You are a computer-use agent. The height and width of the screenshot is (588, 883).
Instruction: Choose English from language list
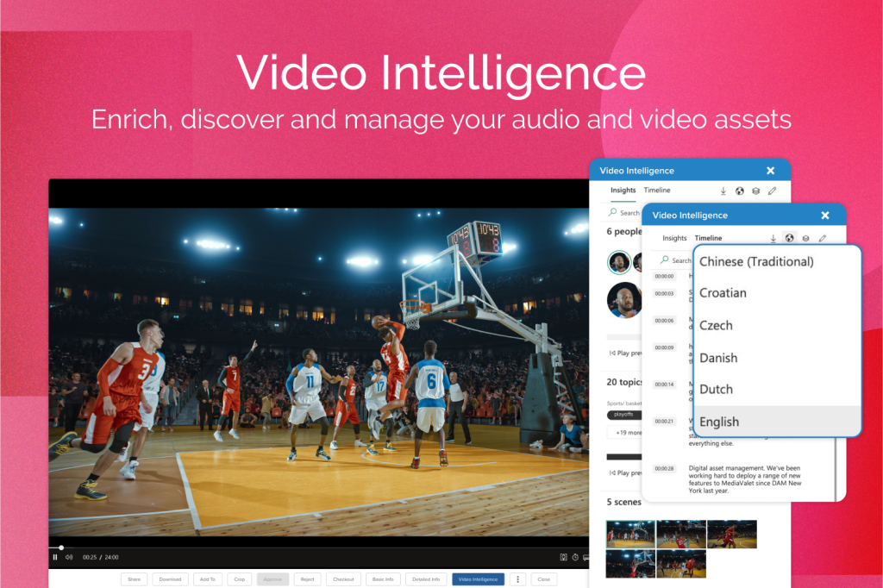click(777, 422)
